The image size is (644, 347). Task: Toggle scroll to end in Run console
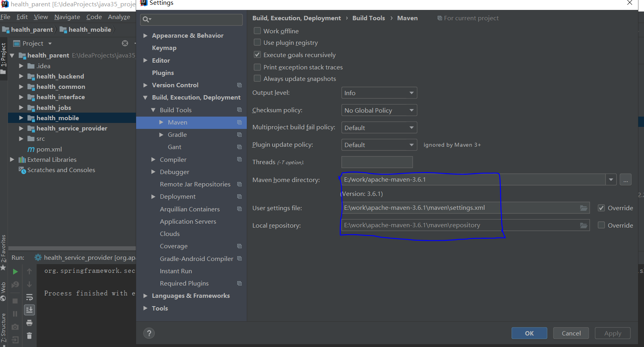tap(29, 310)
